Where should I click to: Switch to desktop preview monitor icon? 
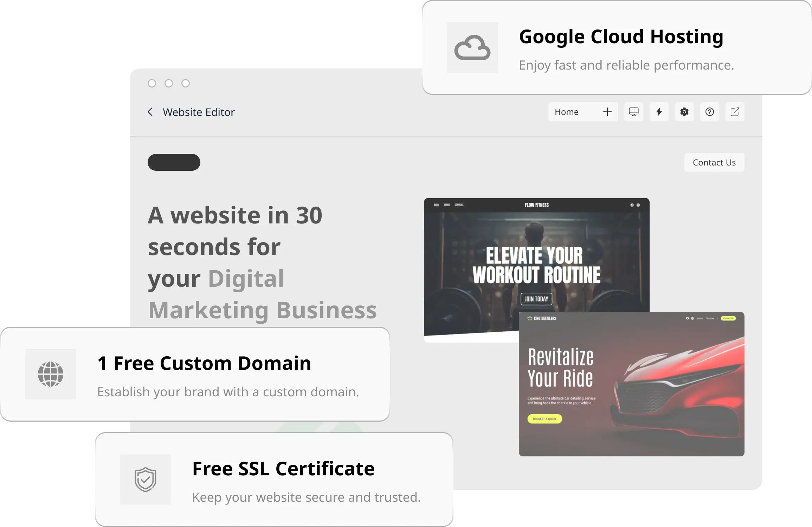point(633,112)
